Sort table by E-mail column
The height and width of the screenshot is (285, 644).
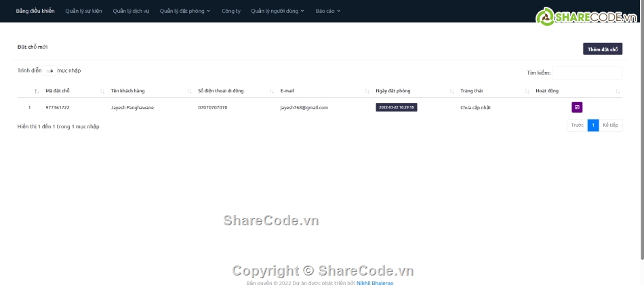287,91
